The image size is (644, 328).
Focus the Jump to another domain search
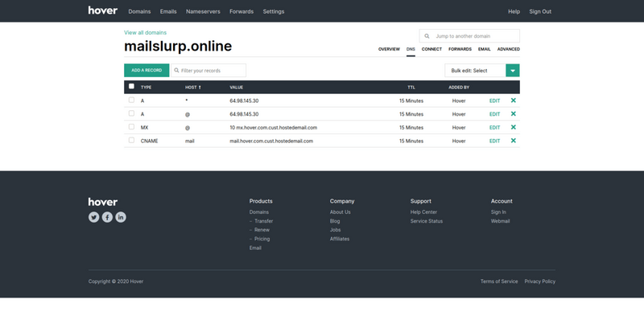point(469,36)
